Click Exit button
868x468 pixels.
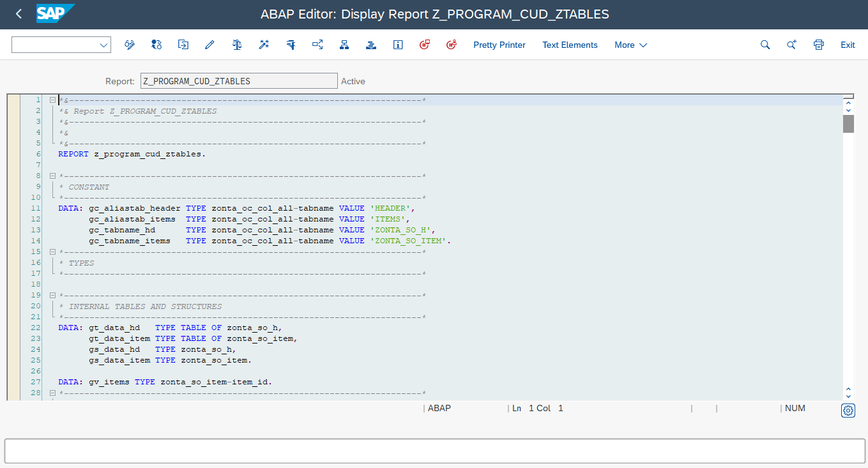[848, 45]
